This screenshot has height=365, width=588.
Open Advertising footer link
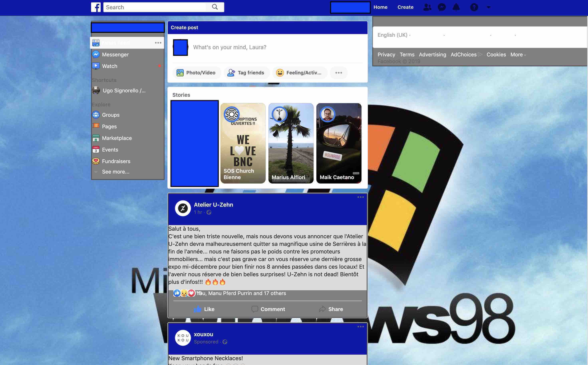click(432, 55)
